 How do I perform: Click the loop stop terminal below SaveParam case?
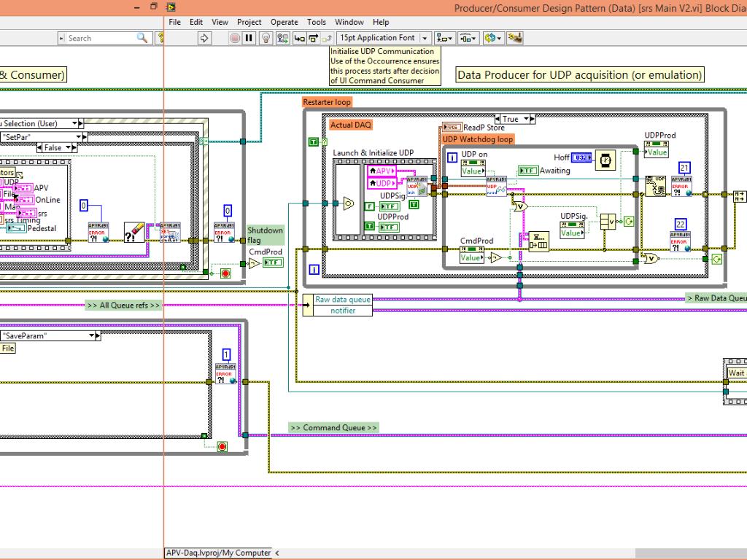pos(222,447)
